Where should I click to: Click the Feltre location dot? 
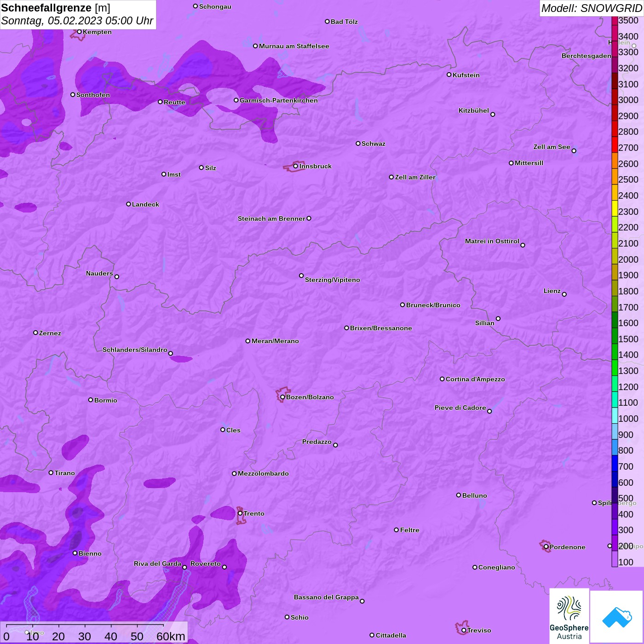point(397,530)
